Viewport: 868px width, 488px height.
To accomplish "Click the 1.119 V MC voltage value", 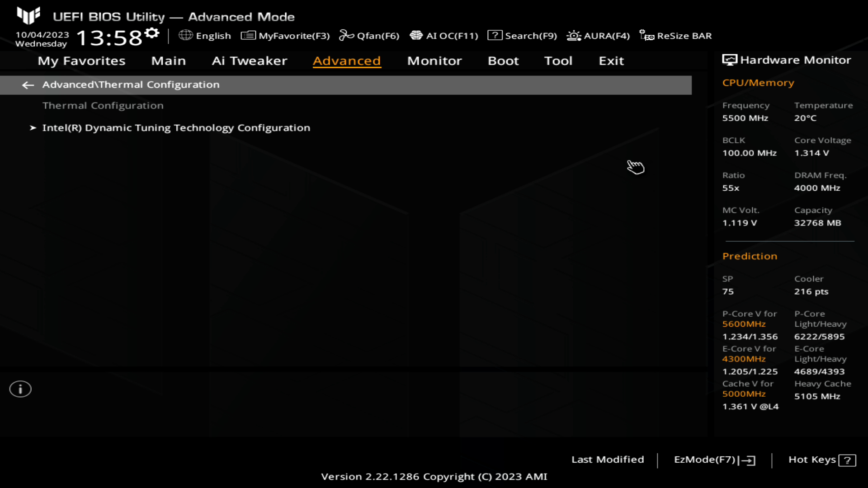I will (739, 223).
